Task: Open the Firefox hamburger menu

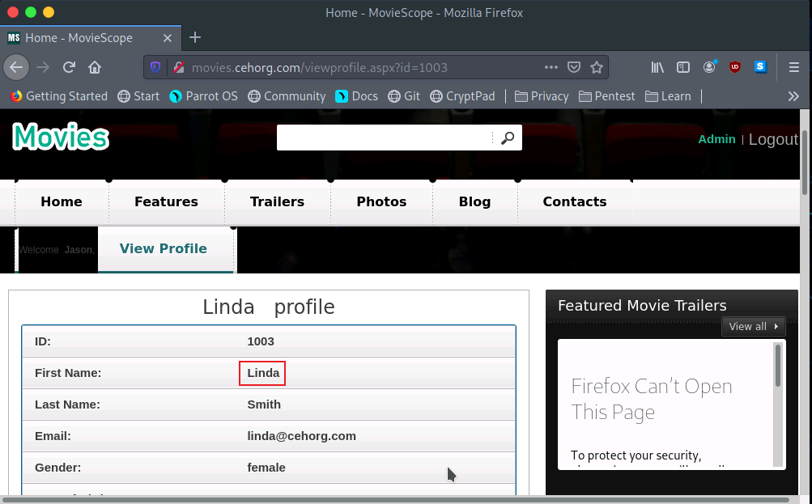Action: click(x=793, y=67)
